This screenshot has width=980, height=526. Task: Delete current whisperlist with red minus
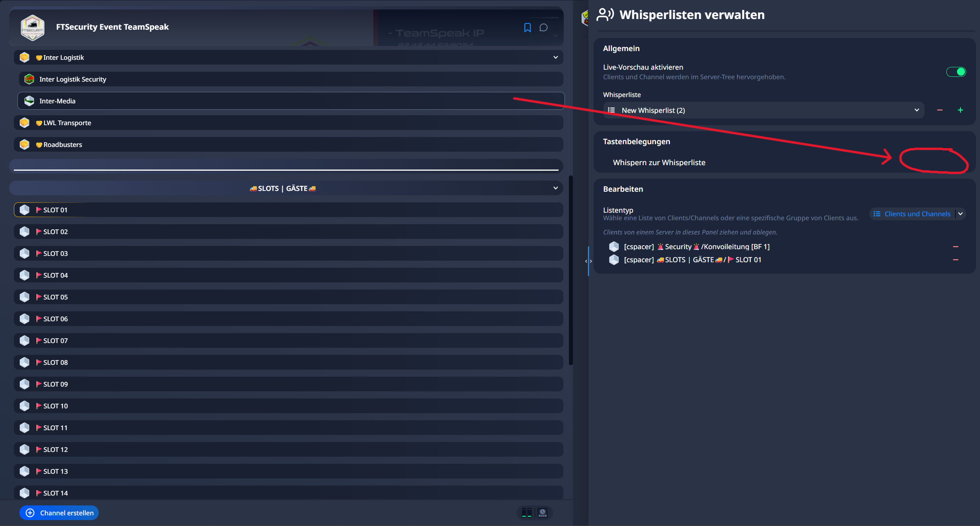[x=940, y=110]
